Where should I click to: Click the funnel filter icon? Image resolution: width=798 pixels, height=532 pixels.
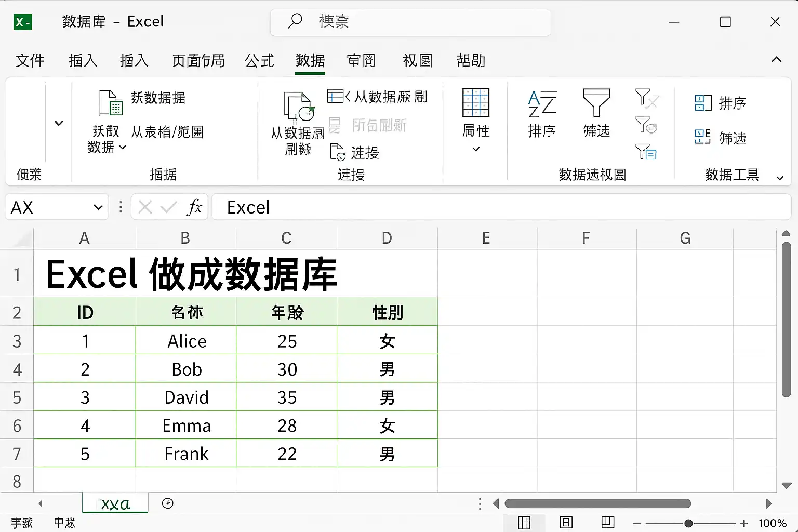pyautogui.click(x=596, y=102)
